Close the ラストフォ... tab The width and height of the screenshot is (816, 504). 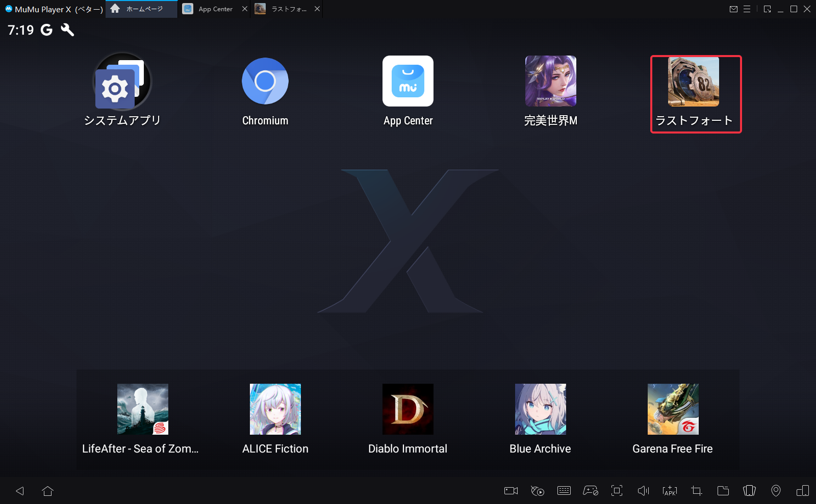click(317, 9)
